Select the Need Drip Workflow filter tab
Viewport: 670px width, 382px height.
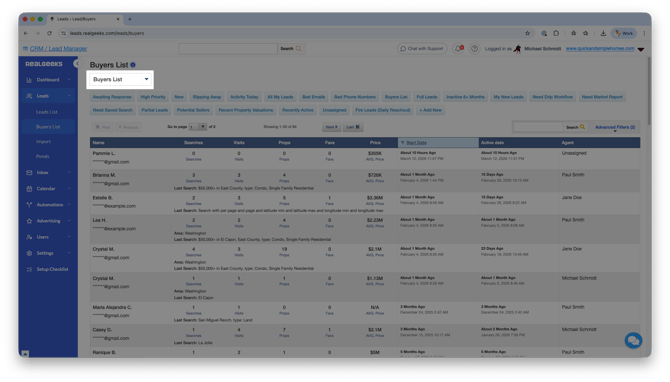click(552, 97)
